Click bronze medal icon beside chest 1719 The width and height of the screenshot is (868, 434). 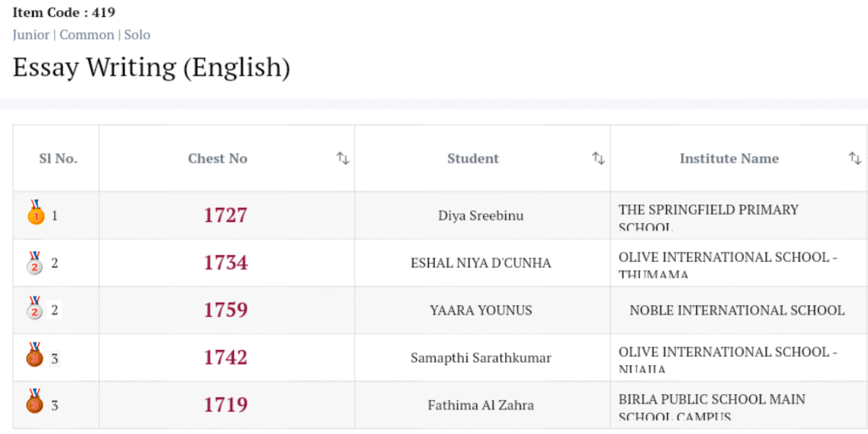pyautogui.click(x=35, y=403)
